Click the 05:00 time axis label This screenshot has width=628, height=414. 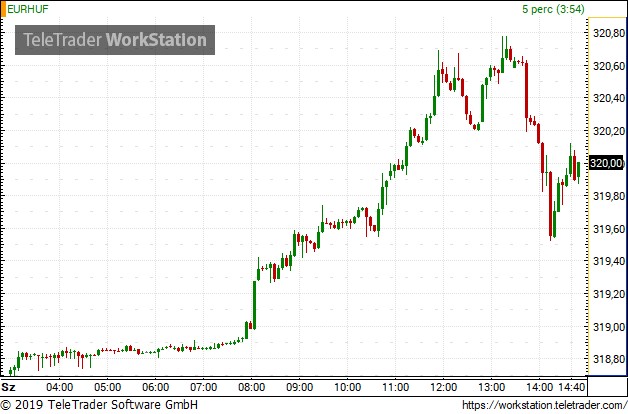(108, 387)
